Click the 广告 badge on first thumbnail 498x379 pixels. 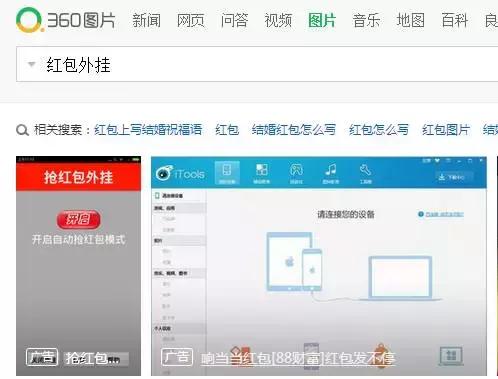(42, 357)
